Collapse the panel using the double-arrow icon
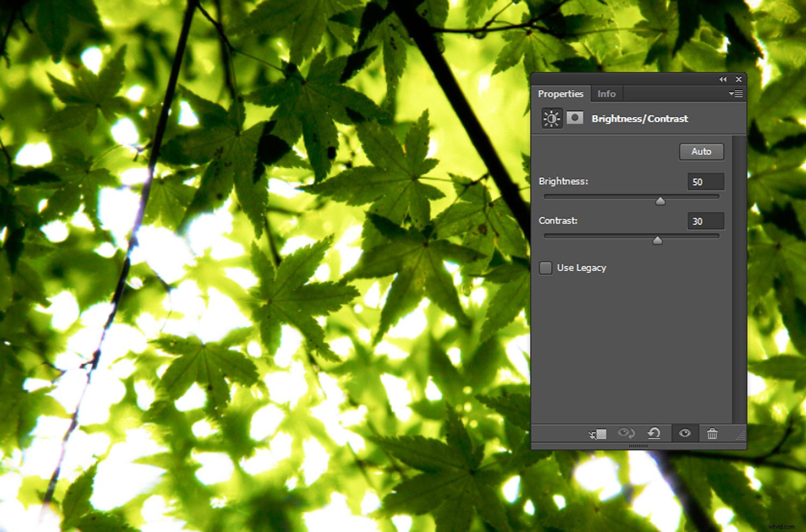The width and height of the screenshot is (806, 532). 723,79
